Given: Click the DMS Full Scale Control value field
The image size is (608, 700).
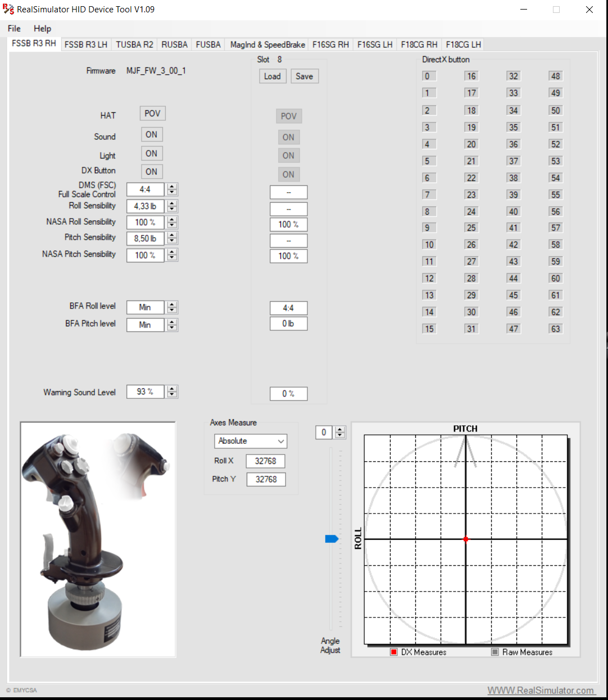Looking at the screenshot, I should 146,190.
